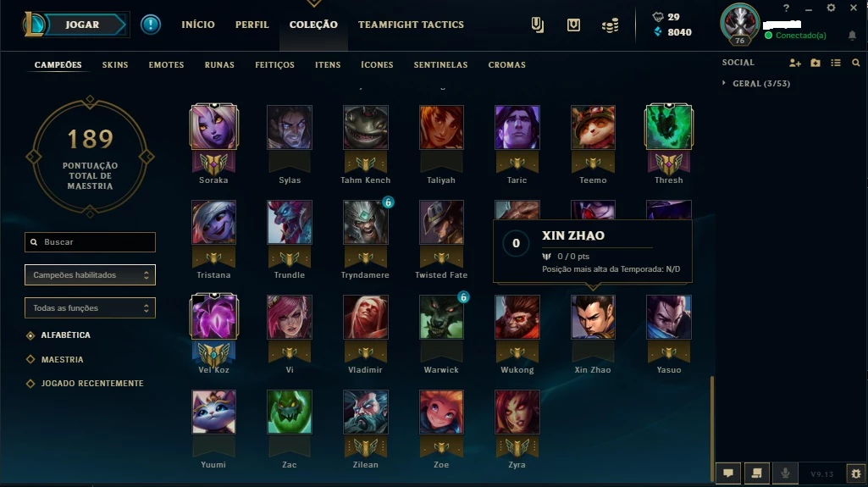Click the blue alert notification icon
The height and width of the screenshot is (487, 868).
pyautogui.click(x=151, y=25)
